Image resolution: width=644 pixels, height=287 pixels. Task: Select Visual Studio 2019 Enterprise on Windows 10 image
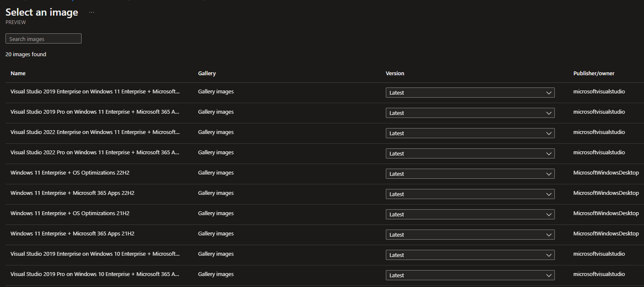click(x=95, y=254)
